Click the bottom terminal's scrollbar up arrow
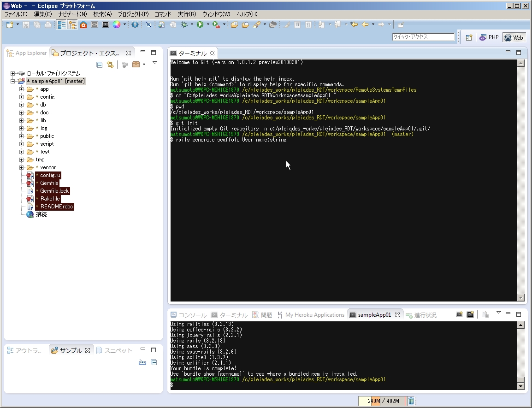This screenshot has height=408, width=532. tap(521, 325)
